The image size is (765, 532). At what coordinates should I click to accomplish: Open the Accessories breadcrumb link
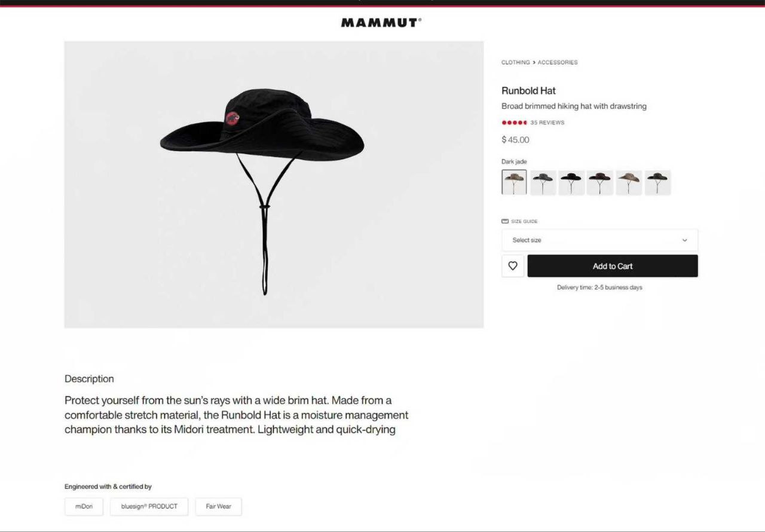pyautogui.click(x=558, y=62)
